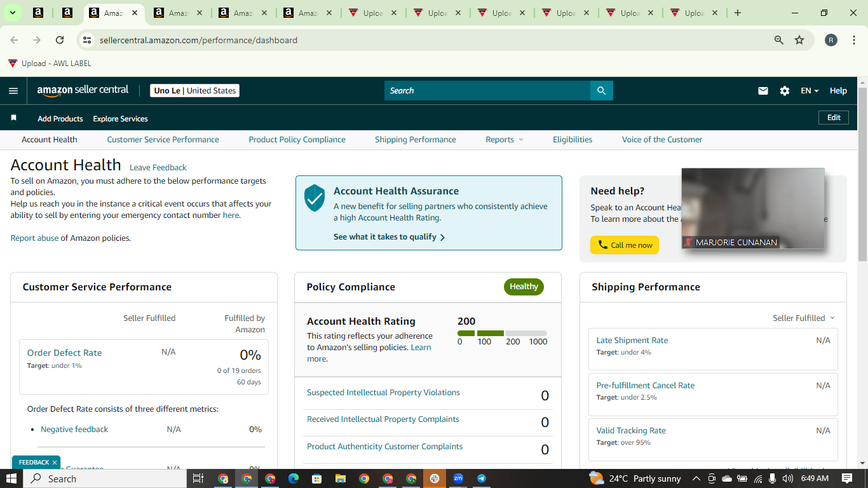Open the Windows Start menu
868x488 pixels.
coord(11,478)
